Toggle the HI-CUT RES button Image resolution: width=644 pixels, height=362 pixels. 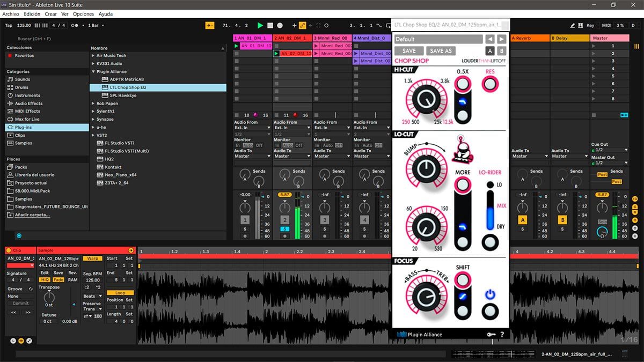coord(489,84)
